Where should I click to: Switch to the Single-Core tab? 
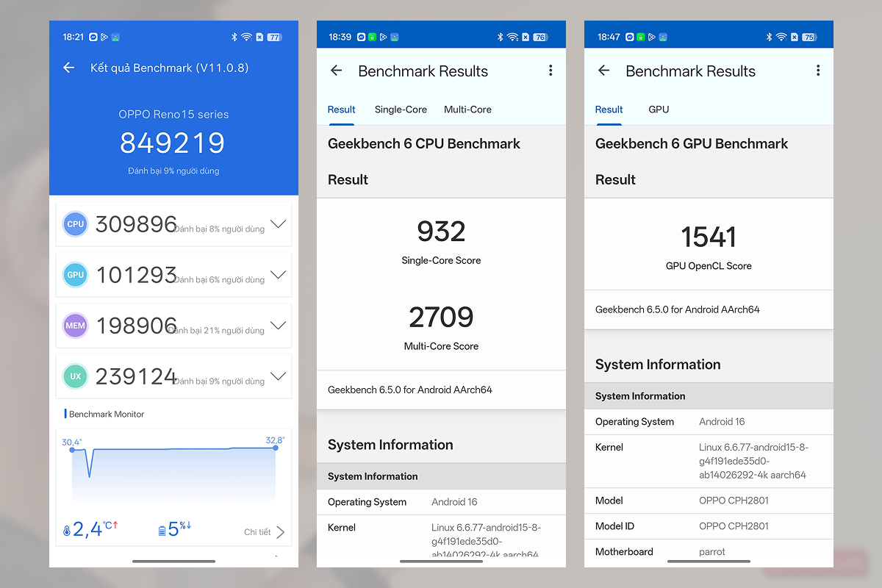(401, 109)
